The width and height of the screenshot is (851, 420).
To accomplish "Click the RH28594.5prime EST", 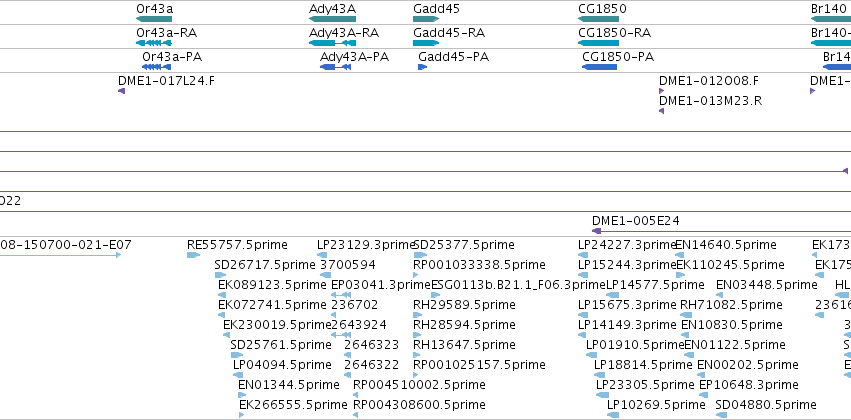I will coord(417,335).
